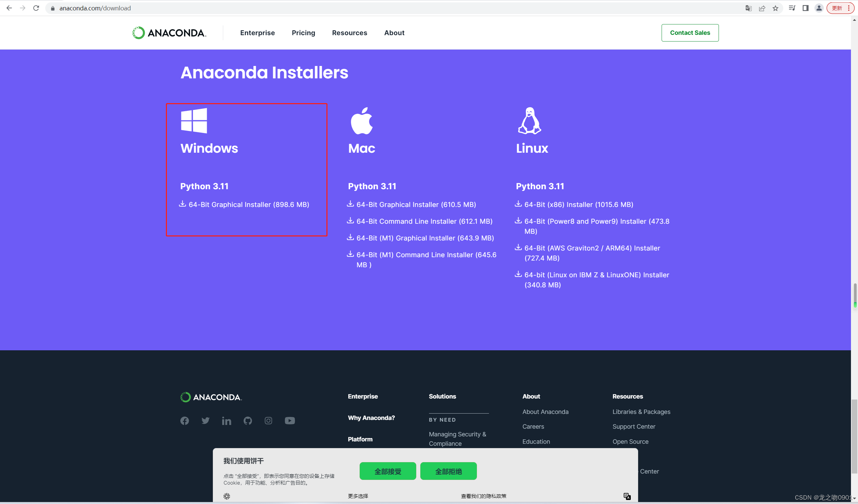Open footer About Anaconda link
This screenshot has height=504, width=858.
point(545,412)
